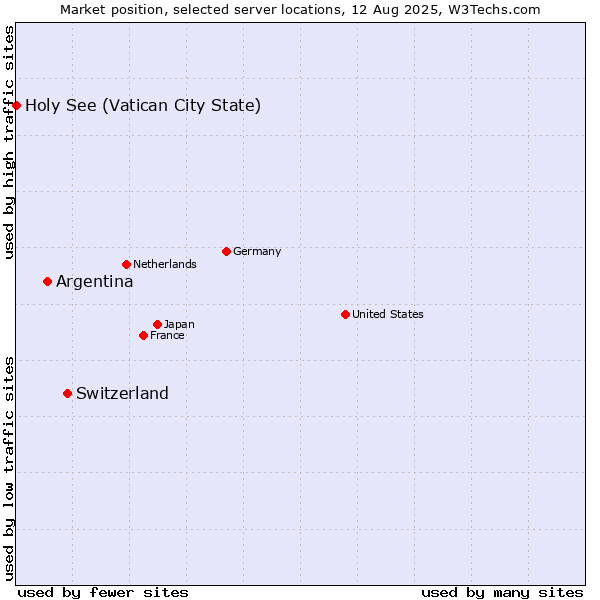This screenshot has width=600, height=600.
Task: Click the Switzerland red diamond marker
Action: (x=67, y=393)
